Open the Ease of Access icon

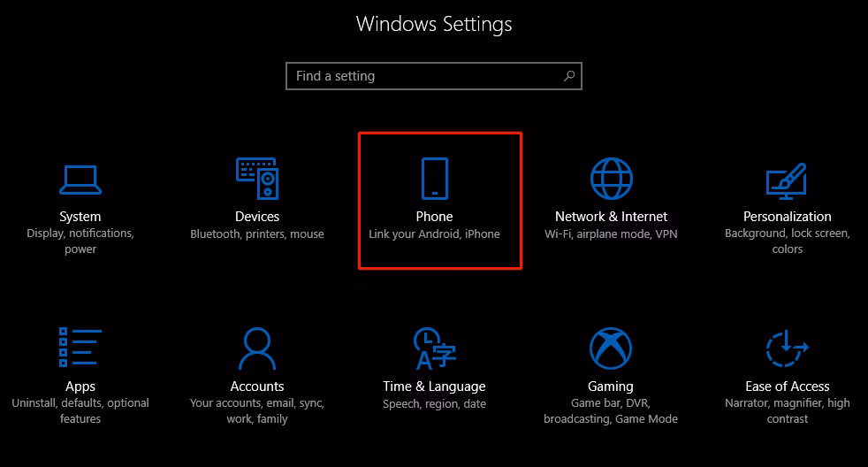[787, 348]
